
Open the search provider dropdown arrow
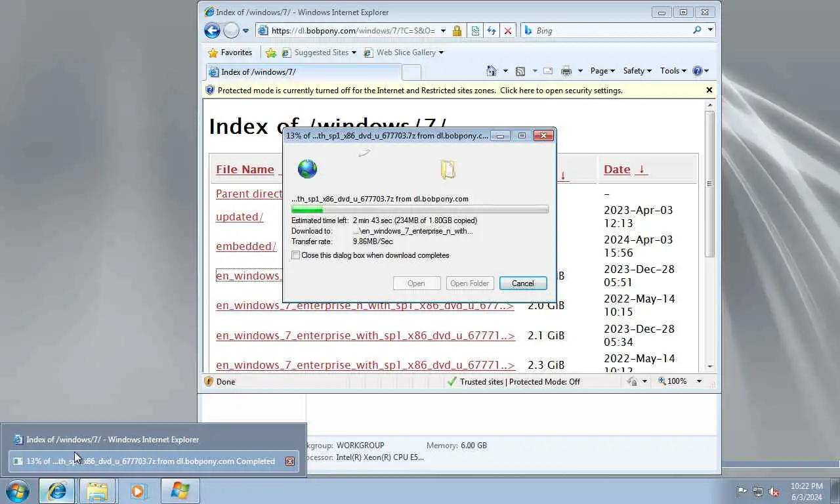(x=710, y=30)
